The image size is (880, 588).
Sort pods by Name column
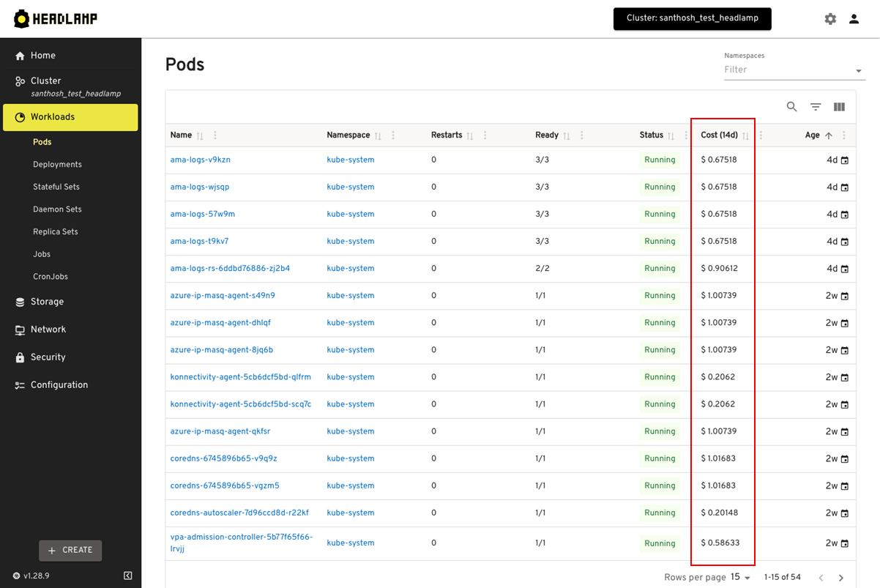tap(200, 135)
